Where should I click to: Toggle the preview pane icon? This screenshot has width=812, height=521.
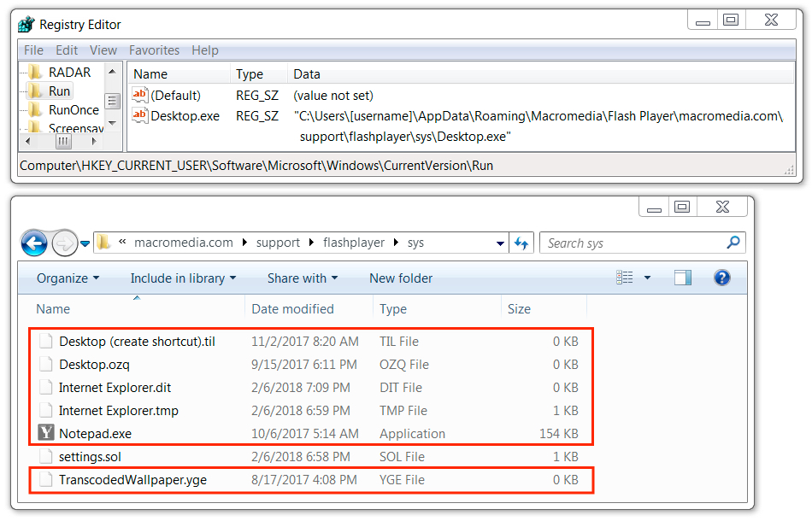(x=683, y=278)
